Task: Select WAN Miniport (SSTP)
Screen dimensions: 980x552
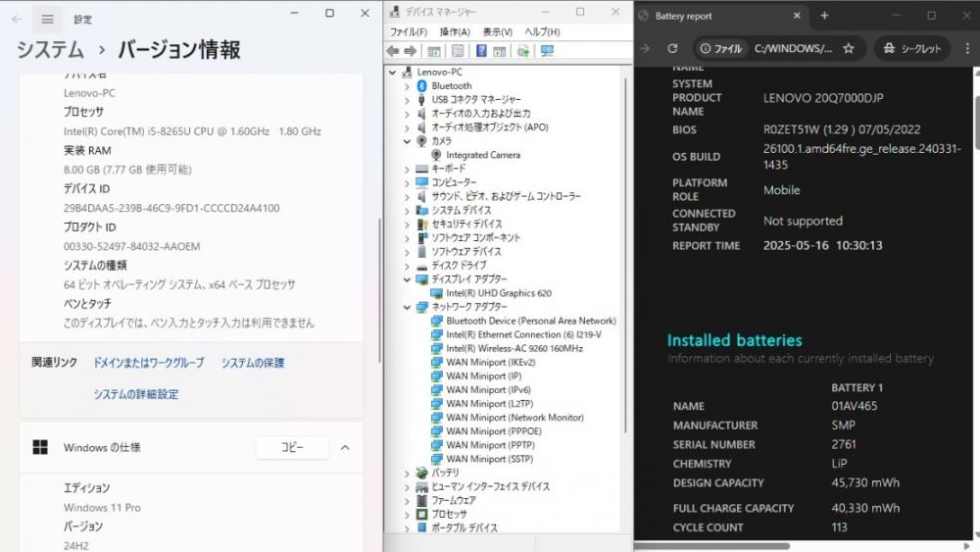Action: [x=489, y=459]
